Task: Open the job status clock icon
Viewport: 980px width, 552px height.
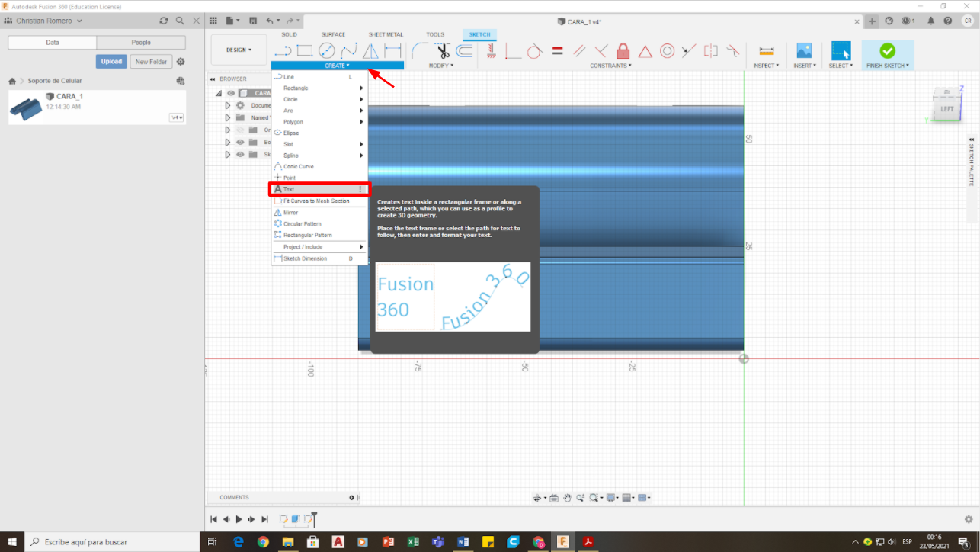Action: click(x=908, y=21)
